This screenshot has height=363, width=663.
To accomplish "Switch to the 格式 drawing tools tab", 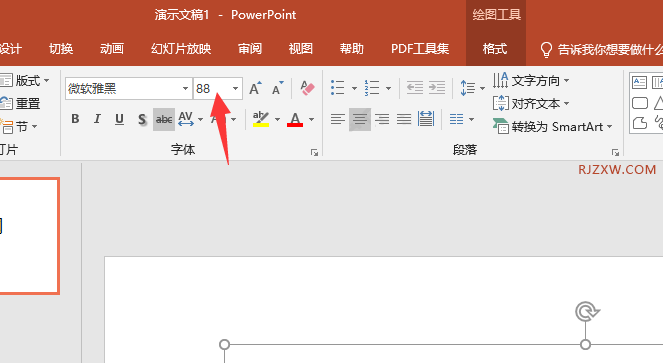I will 495,49.
